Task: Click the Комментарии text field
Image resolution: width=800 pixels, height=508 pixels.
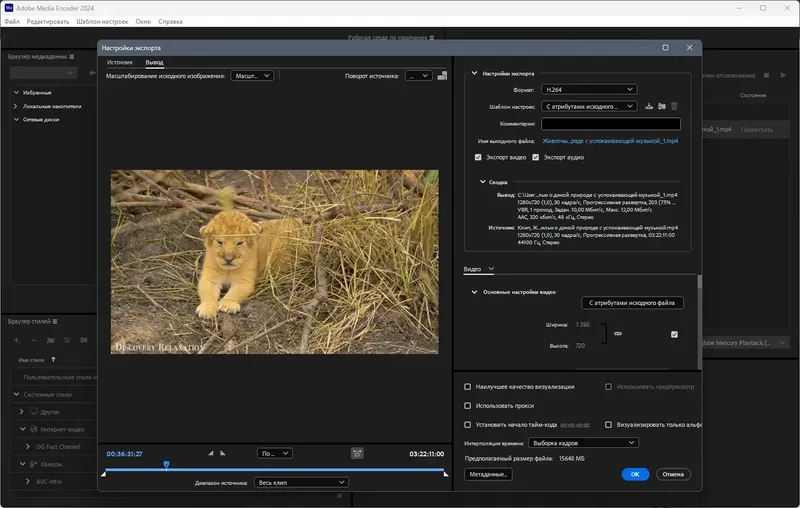Action: 611,124
